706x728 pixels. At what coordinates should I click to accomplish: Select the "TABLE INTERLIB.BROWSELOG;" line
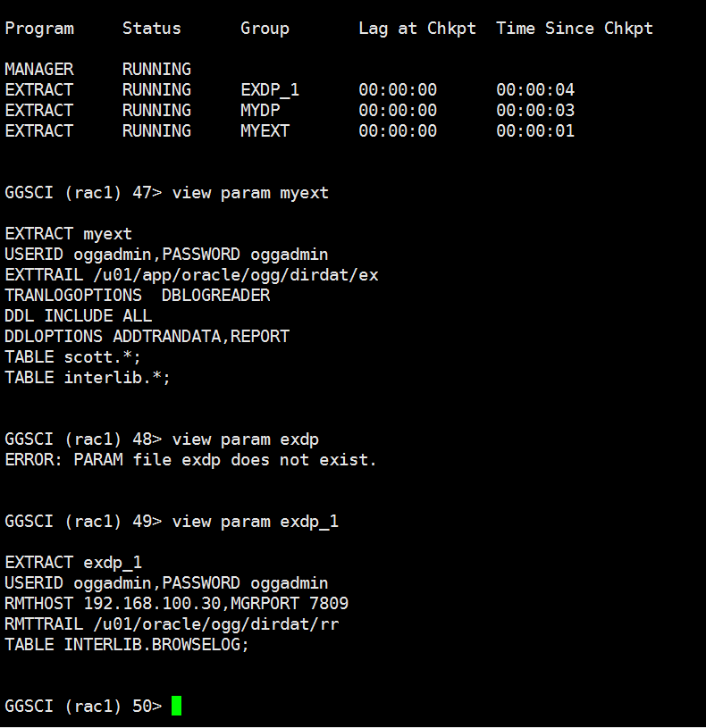tap(127, 644)
